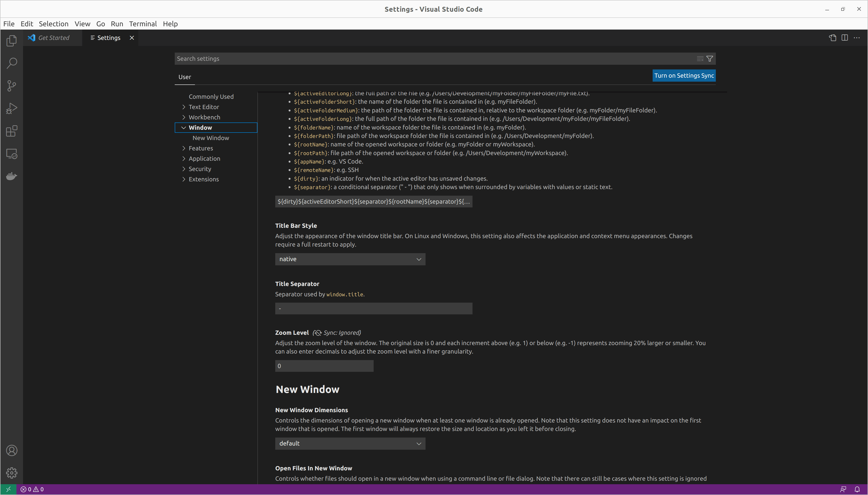Open the Extensions view
The height and width of the screenshot is (495, 868).
(11, 131)
